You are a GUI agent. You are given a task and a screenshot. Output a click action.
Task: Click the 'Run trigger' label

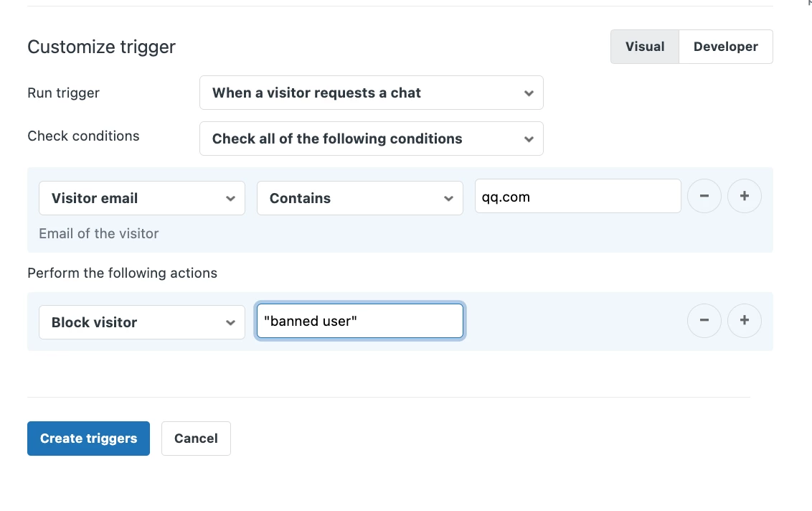(63, 93)
